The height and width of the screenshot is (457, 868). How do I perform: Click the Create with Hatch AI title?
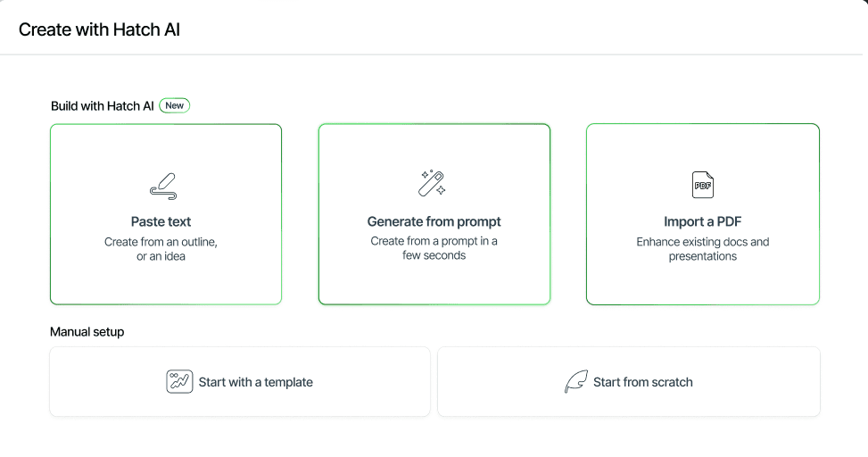(x=100, y=29)
